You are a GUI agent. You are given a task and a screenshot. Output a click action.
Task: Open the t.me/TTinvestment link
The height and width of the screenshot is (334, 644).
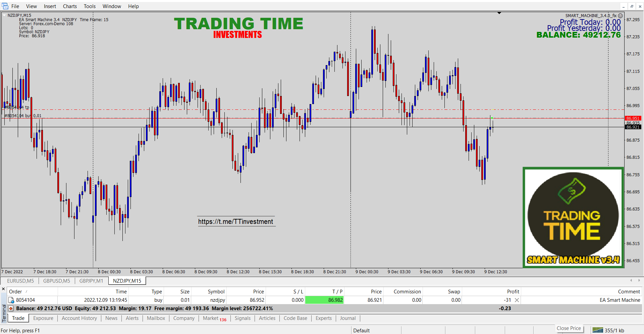coord(235,222)
